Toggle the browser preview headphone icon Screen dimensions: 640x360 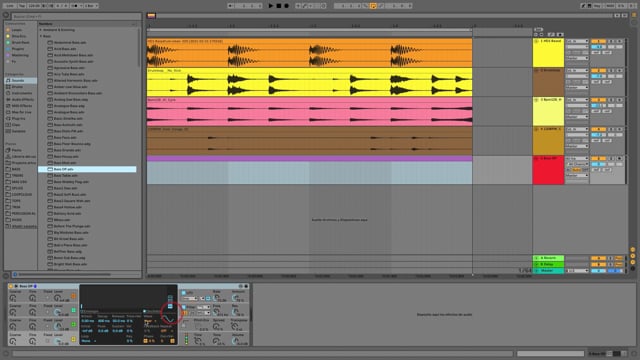point(15,274)
